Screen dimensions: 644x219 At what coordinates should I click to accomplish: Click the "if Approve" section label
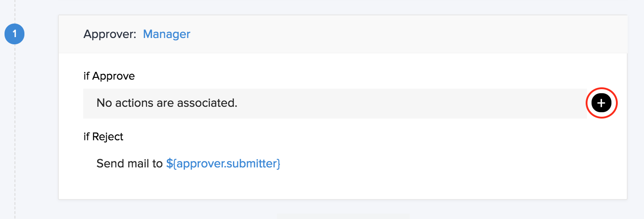click(109, 76)
